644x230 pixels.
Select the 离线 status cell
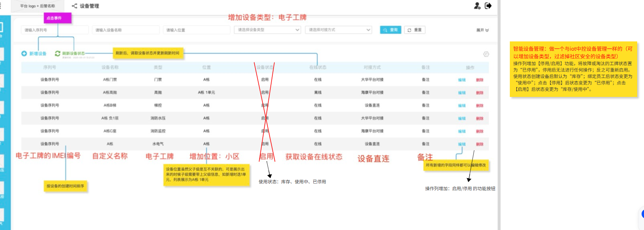(318, 92)
